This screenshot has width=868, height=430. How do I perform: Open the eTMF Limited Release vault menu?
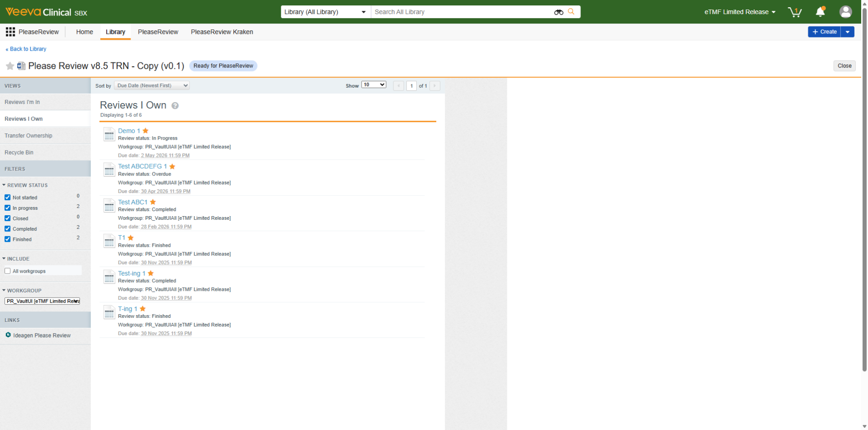pos(740,12)
